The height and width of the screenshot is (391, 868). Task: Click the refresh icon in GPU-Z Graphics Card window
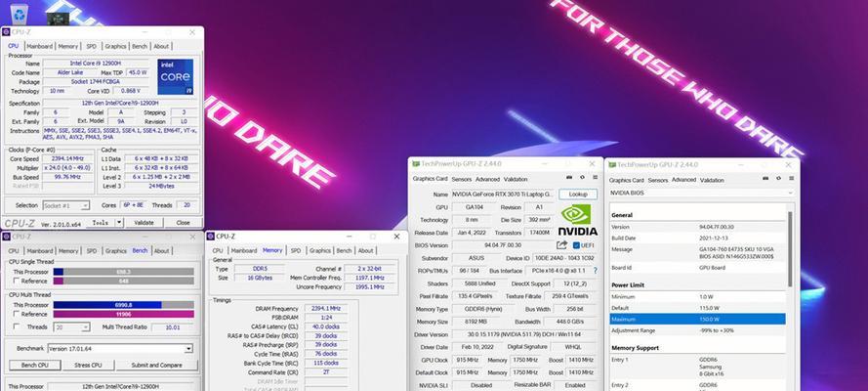(x=582, y=177)
